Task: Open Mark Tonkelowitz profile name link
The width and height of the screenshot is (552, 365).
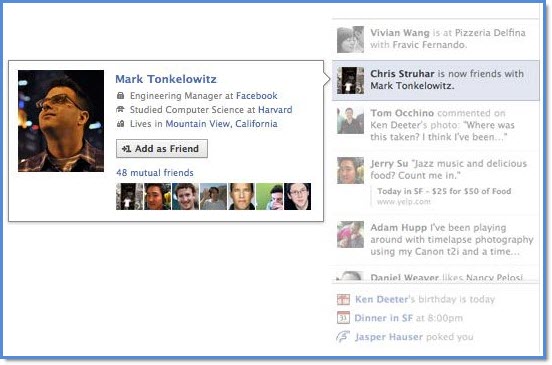Action: click(x=166, y=79)
